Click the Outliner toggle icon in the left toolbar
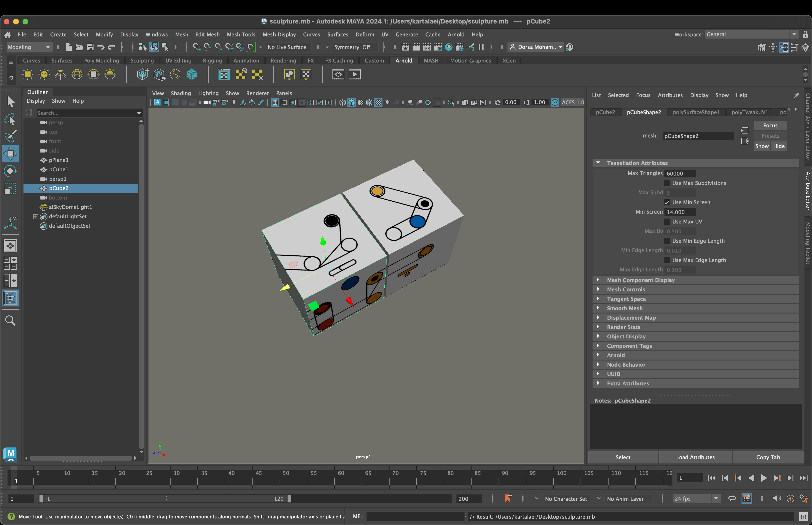This screenshot has height=525, width=812. (x=10, y=298)
